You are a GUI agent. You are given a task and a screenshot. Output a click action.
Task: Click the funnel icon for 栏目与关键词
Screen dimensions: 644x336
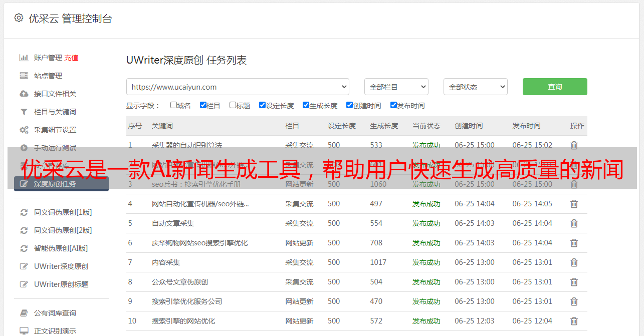[24, 112]
